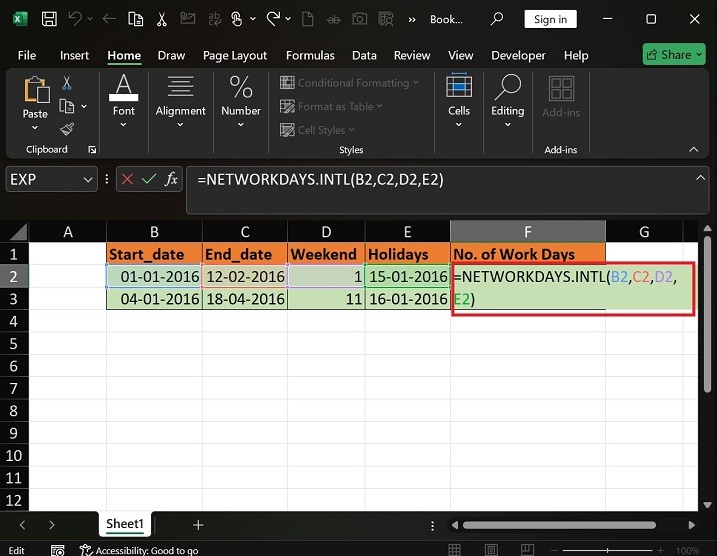Switch to the Formulas tab
This screenshot has width=717, height=556.
310,55
